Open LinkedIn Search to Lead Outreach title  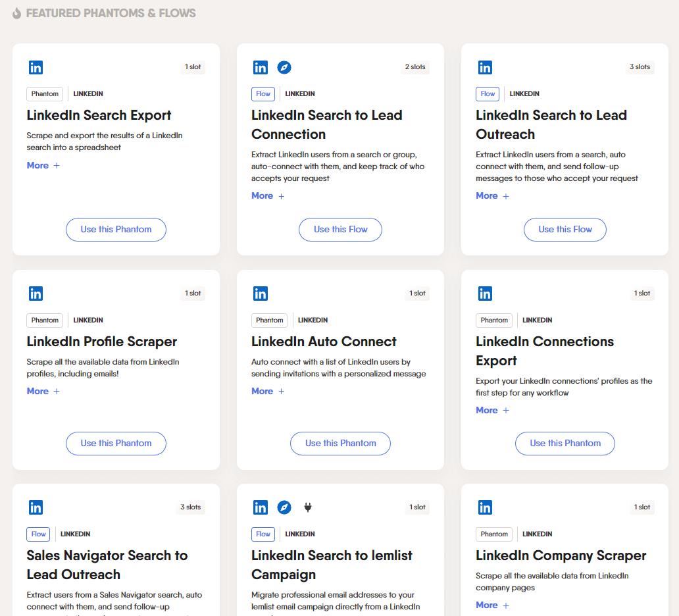551,125
